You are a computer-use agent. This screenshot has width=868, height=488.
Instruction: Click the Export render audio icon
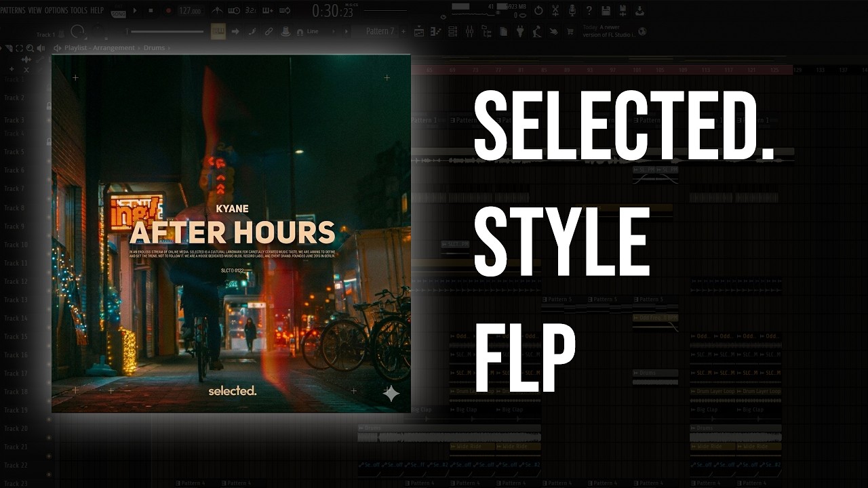pyautogui.click(x=639, y=11)
